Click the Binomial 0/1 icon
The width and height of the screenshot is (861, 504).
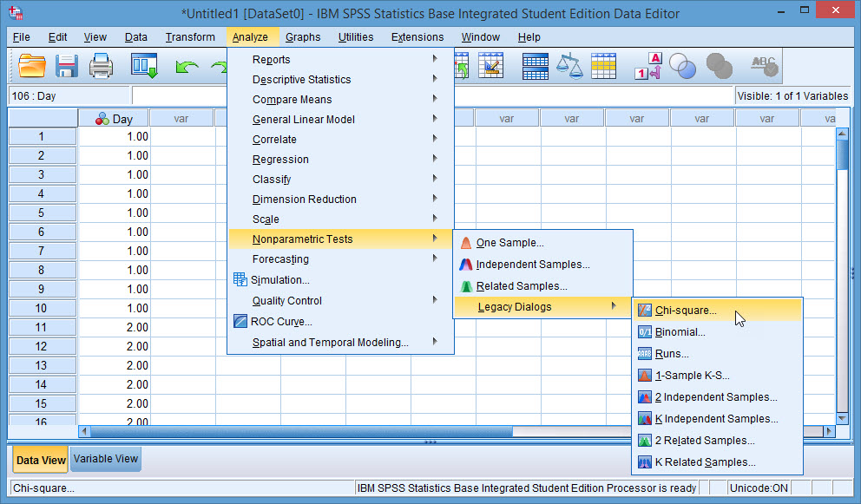pos(645,332)
